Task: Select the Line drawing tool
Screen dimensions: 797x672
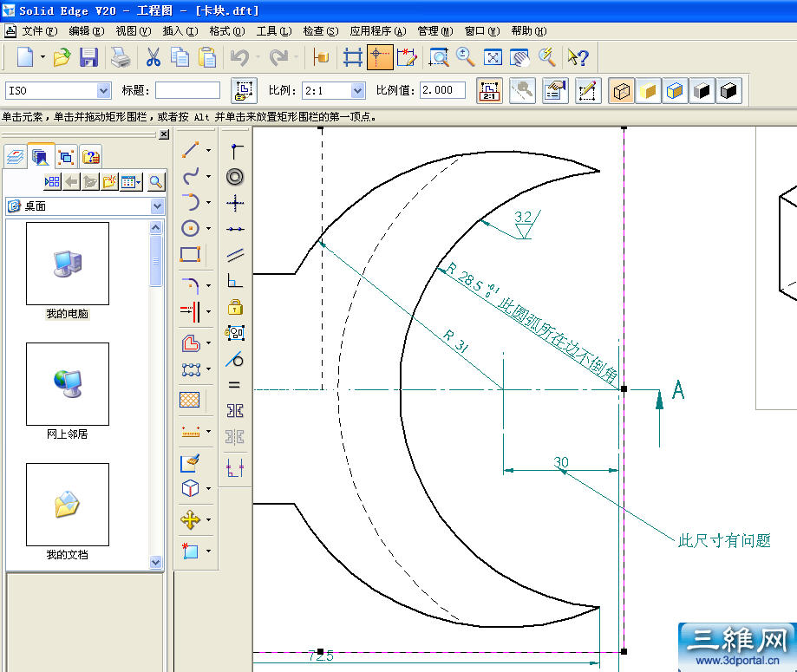Action: click(190, 149)
